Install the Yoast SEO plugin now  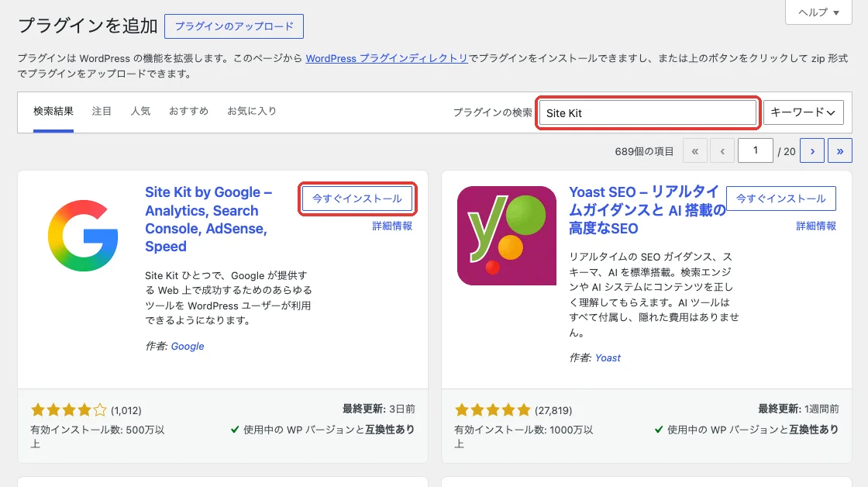[781, 199]
